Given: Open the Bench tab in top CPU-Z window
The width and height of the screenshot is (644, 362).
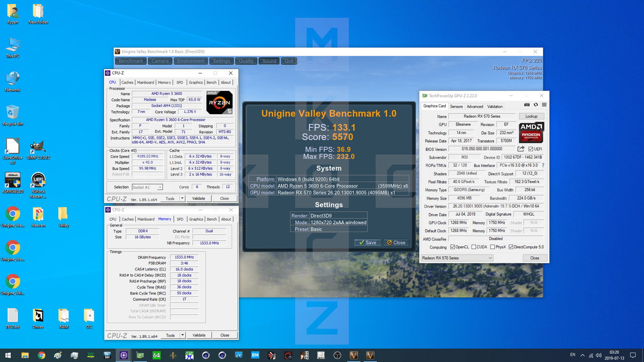Looking at the screenshot, I should (212, 82).
